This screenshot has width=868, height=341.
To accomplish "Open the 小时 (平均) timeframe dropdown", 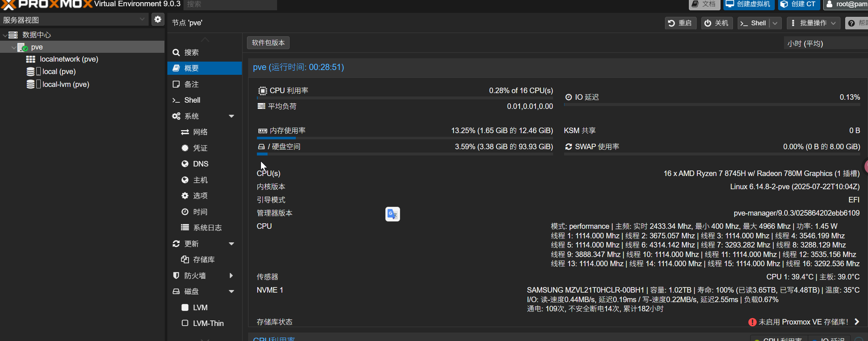I will tap(826, 44).
